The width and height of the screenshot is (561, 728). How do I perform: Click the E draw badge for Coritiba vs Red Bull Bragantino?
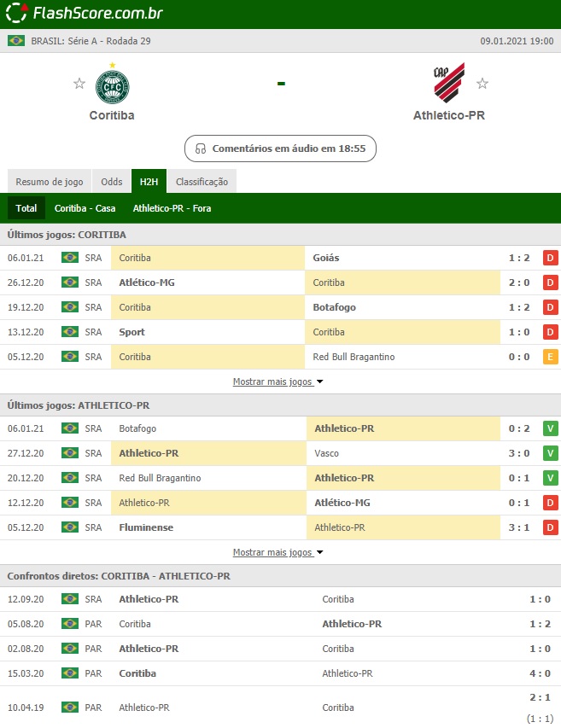pos(550,357)
